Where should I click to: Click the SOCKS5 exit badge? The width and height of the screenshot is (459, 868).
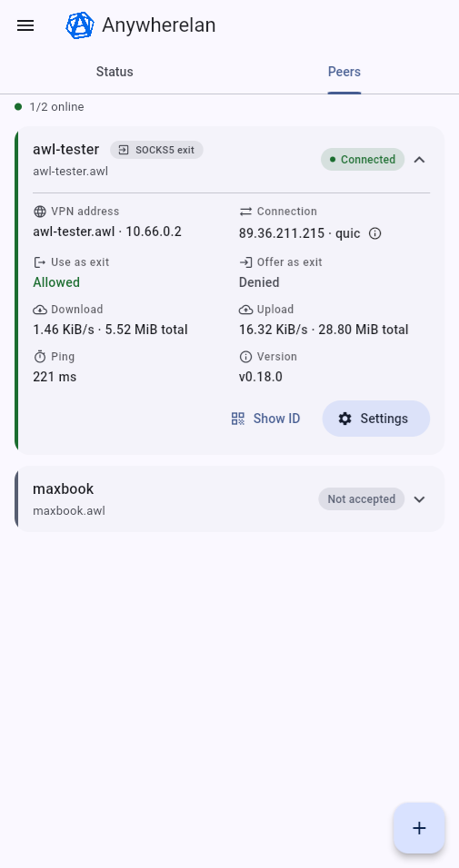coord(156,150)
